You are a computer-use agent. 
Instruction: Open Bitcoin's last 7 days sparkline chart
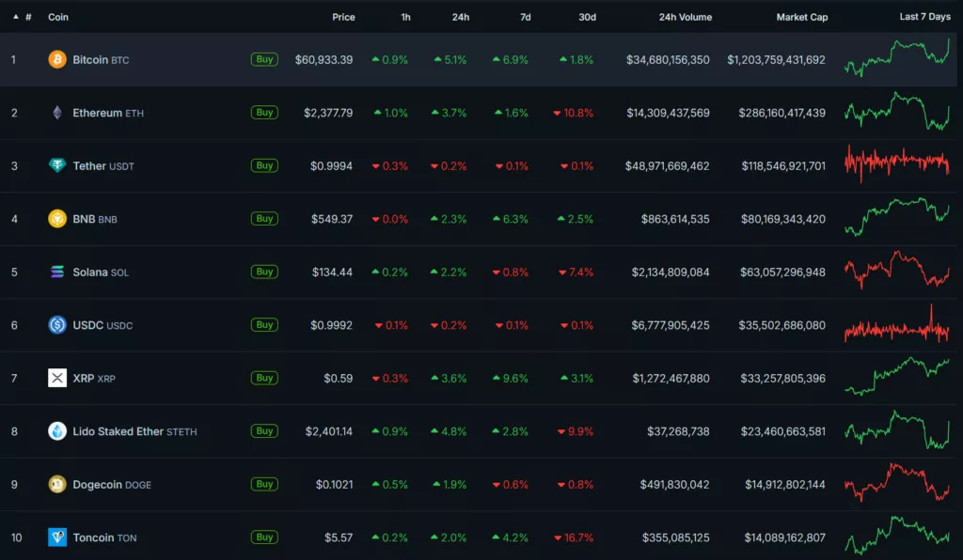pos(897,57)
